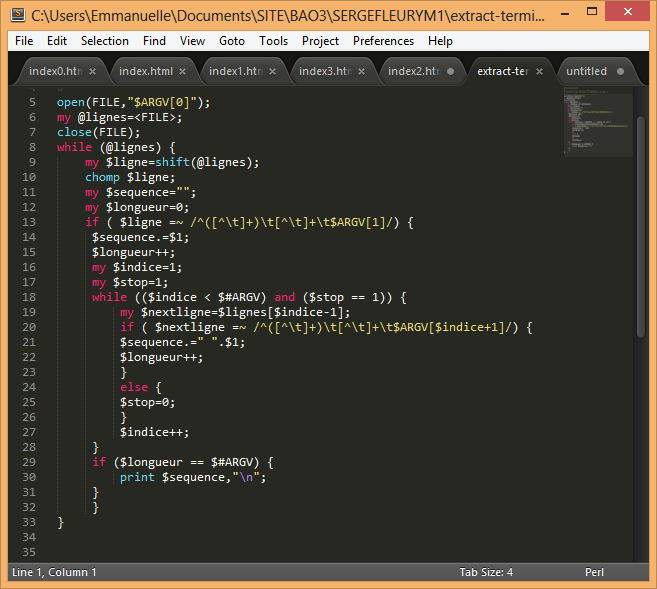Close unsaved untitled tab via dot
Viewport: 657px width, 589px height.
pos(621,72)
